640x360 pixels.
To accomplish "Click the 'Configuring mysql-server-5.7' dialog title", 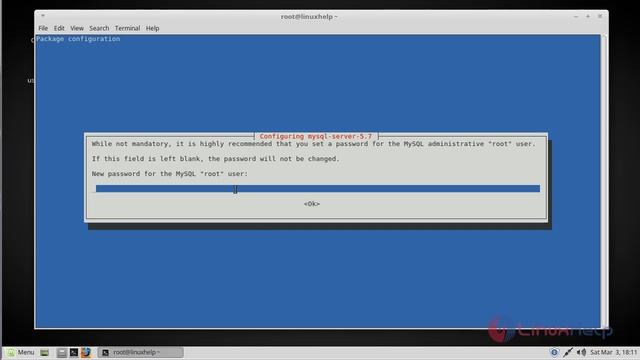I will pyautogui.click(x=316, y=136).
